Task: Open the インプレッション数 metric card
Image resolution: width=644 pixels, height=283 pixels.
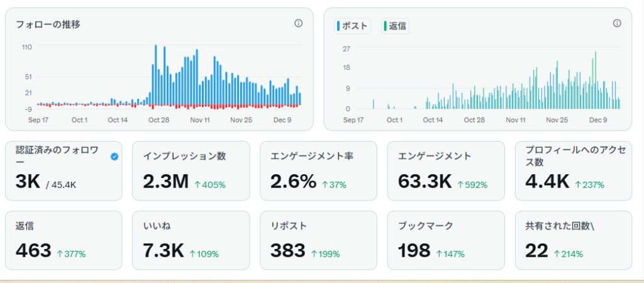Action: pos(191,170)
